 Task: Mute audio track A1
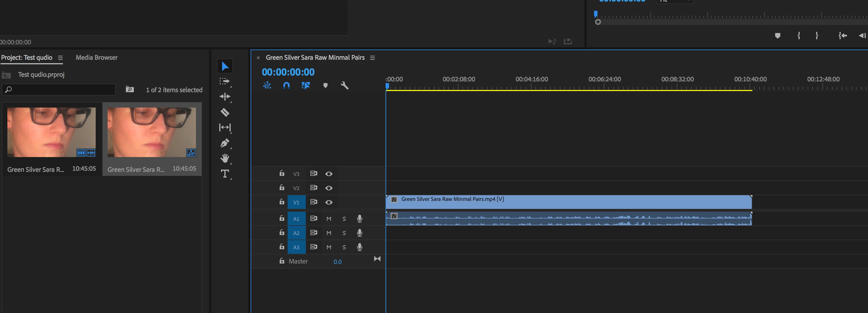point(329,219)
